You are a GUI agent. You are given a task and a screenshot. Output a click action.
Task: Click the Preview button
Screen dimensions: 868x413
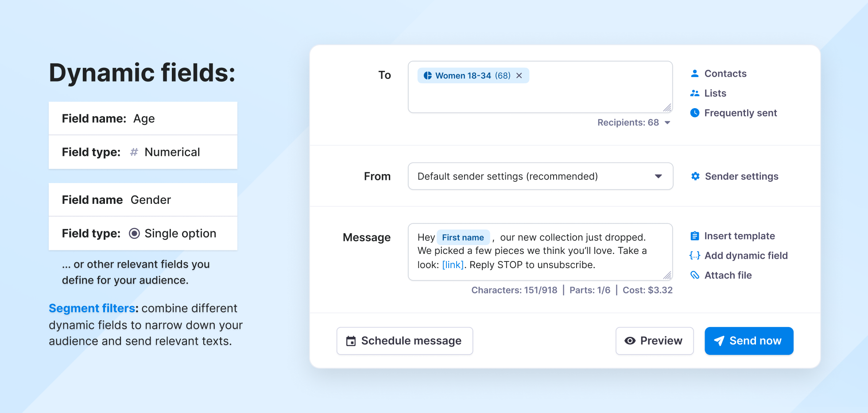coord(655,341)
